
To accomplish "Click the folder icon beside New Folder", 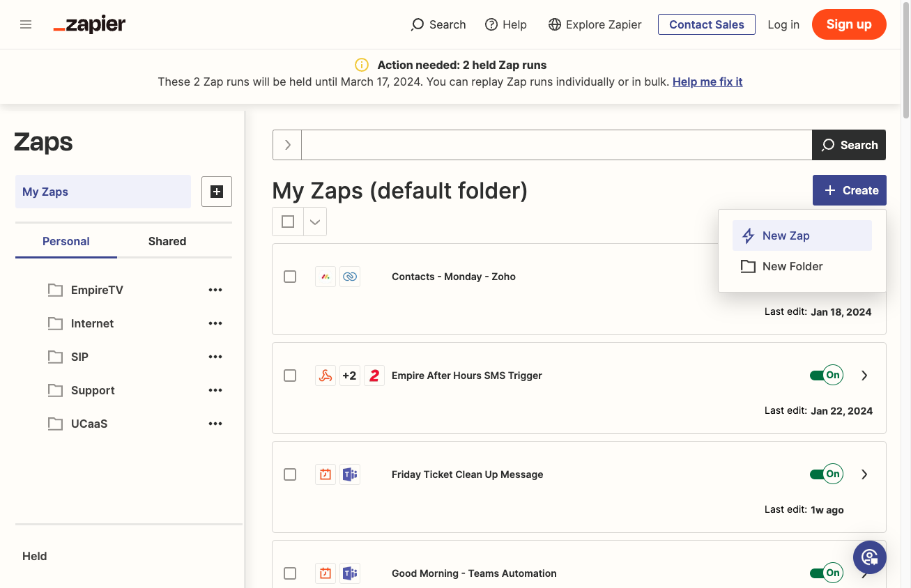I will (x=748, y=266).
